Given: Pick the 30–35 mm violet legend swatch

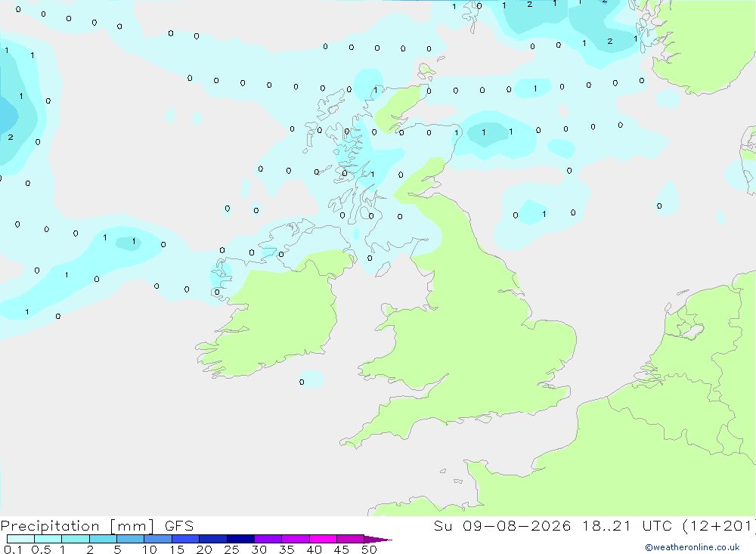Looking at the screenshot, I should coord(268,539).
